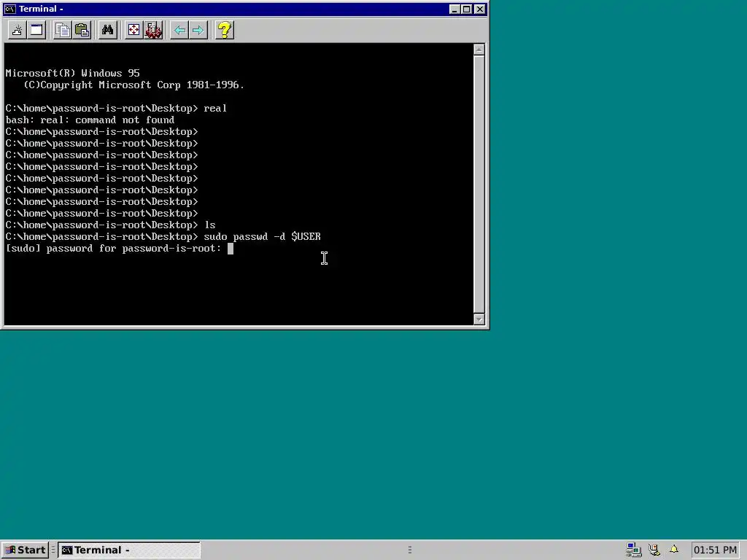Click the terminal scrollbar up arrow
This screenshot has height=560, width=747.
tap(479, 50)
